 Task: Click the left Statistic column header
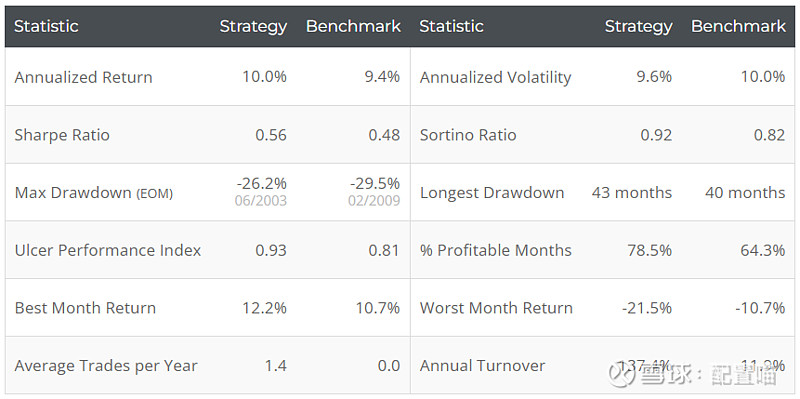[46, 27]
